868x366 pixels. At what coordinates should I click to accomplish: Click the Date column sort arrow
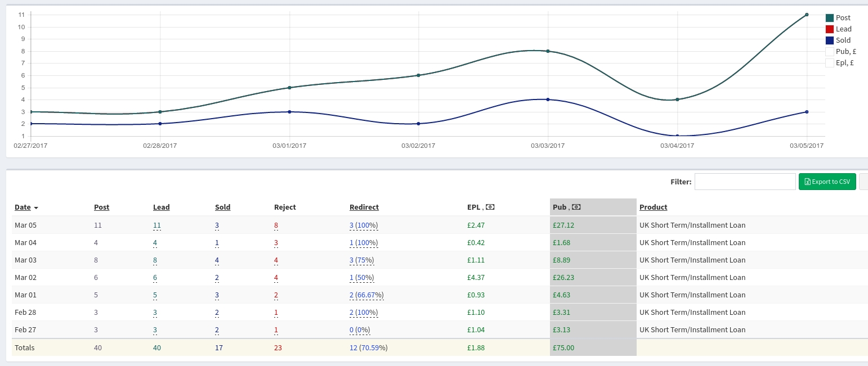[x=36, y=208]
